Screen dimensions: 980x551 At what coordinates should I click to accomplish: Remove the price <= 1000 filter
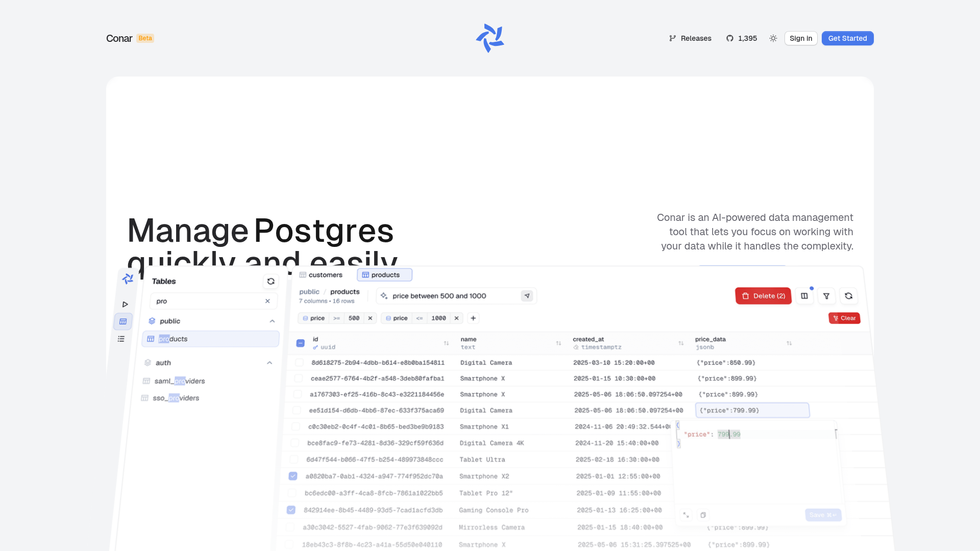tap(457, 318)
